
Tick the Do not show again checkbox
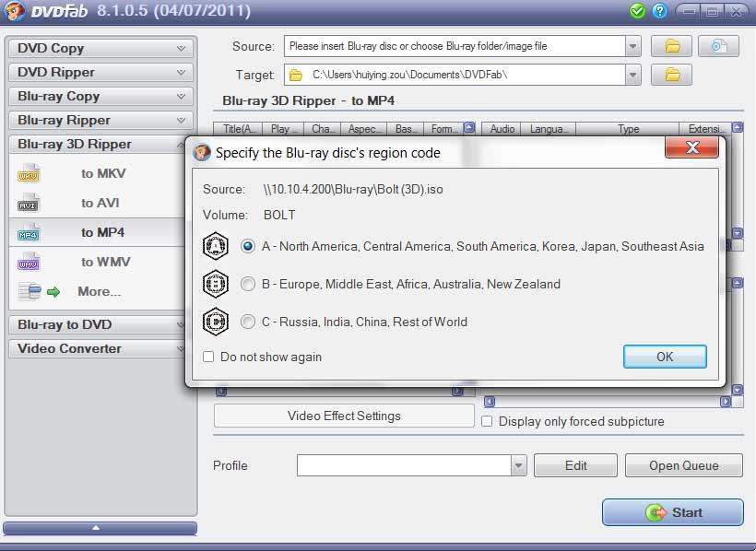[208, 357]
